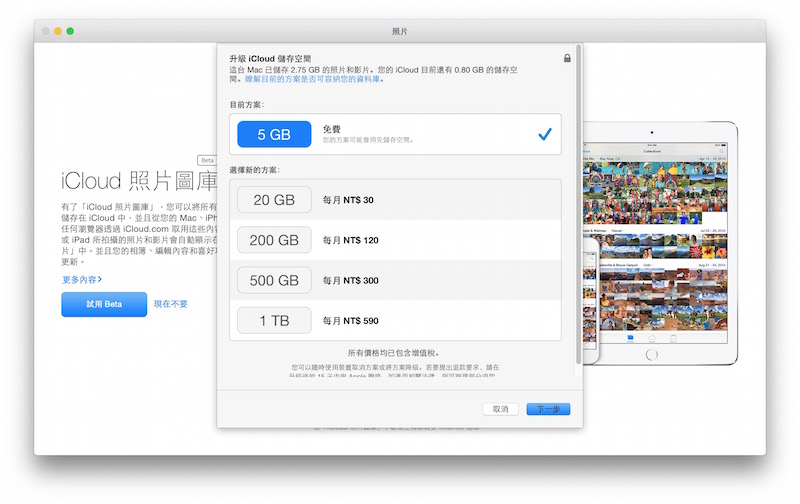Click the dialog vertical scrollbar
This screenshot has height=504, width=800.
click(x=578, y=204)
